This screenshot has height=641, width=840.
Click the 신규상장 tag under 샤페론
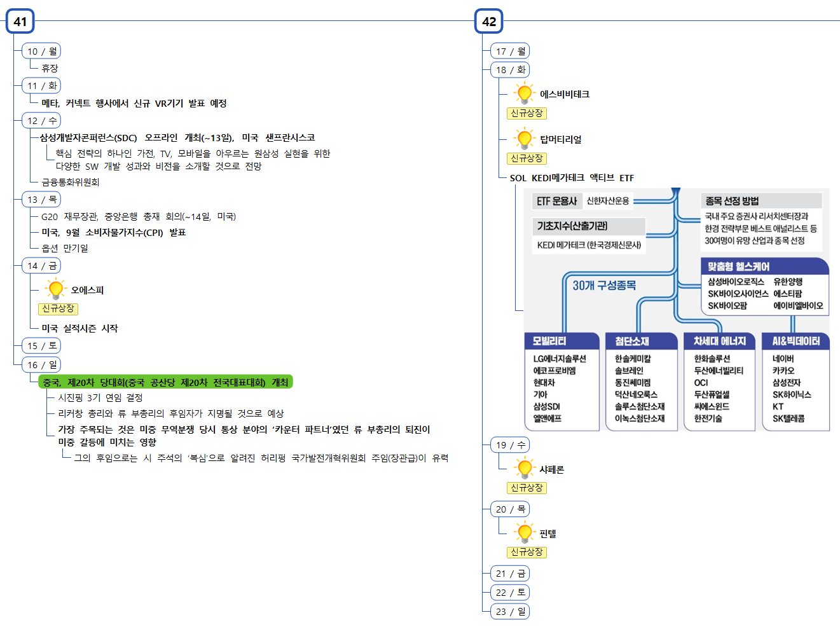pos(527,488)
